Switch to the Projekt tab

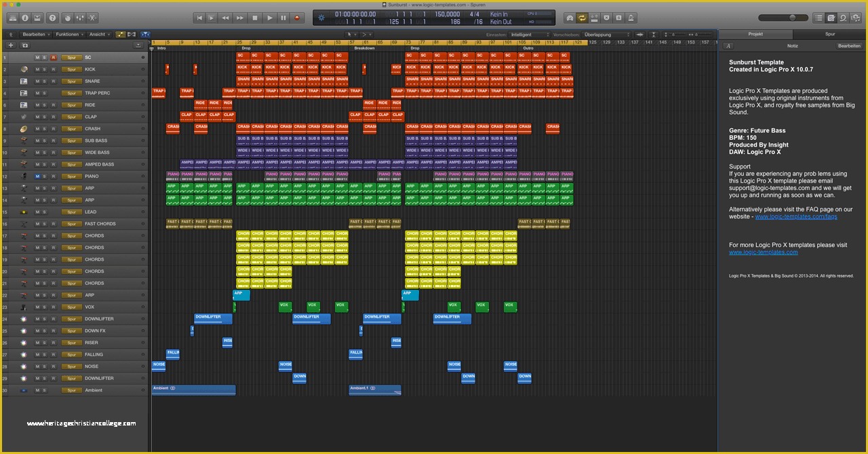pyautogui.click(x=755, y=34)
